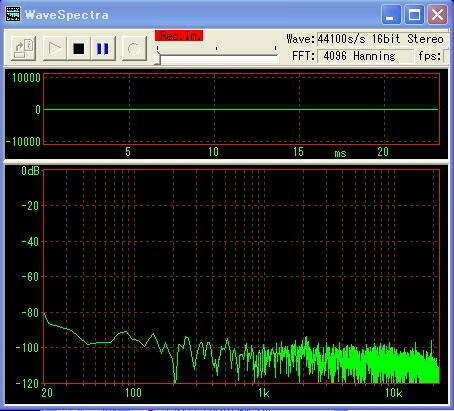Stop recording with the black square button
The width and height of the screenshot is (454, 411).
(79, 48)
